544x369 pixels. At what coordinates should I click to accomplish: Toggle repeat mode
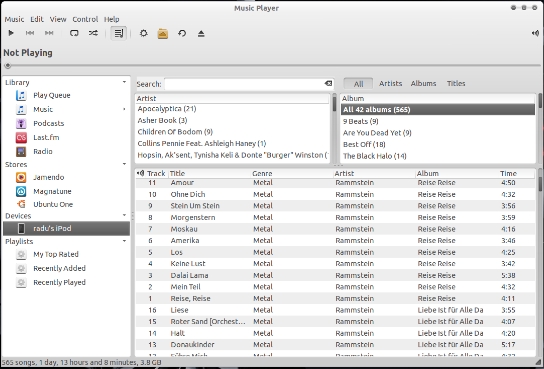[74, 33]
